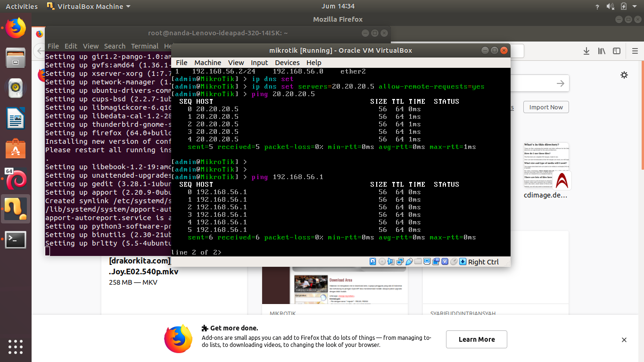Screen dimensions: 644x362
Task: Launch Firefox from the Ubuntu dock
Action: (16, 28)
